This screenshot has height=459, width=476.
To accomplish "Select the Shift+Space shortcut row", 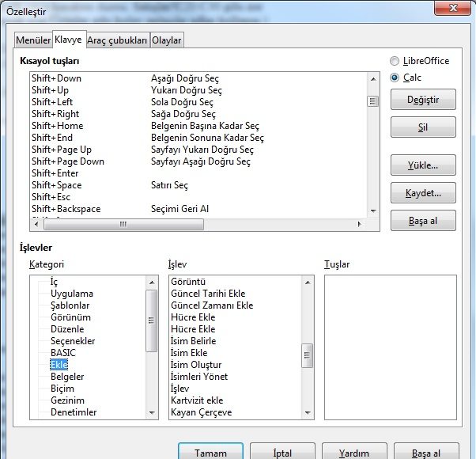I will (56, 185).
